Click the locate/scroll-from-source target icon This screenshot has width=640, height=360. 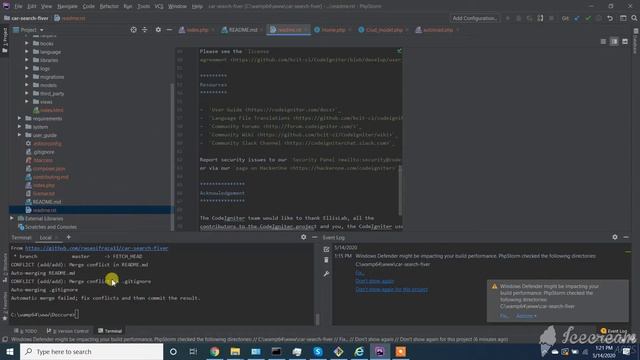point(133,30)
